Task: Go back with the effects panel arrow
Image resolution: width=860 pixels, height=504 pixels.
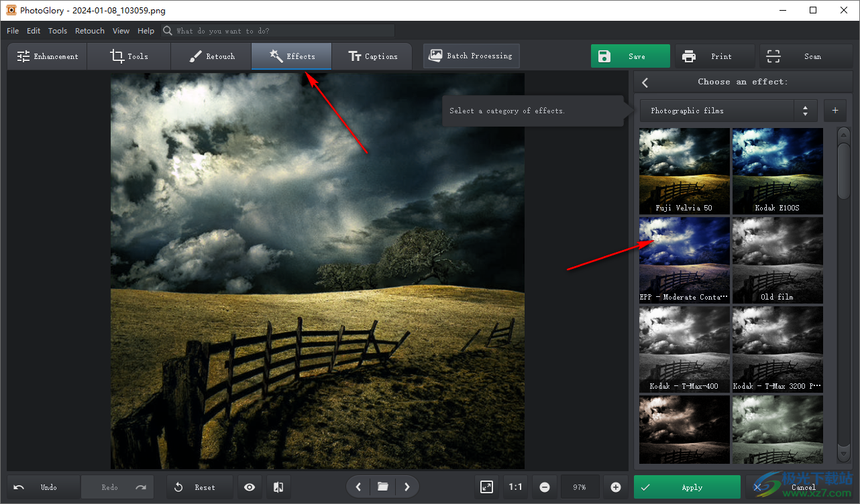Action: [x=645, y=82]
